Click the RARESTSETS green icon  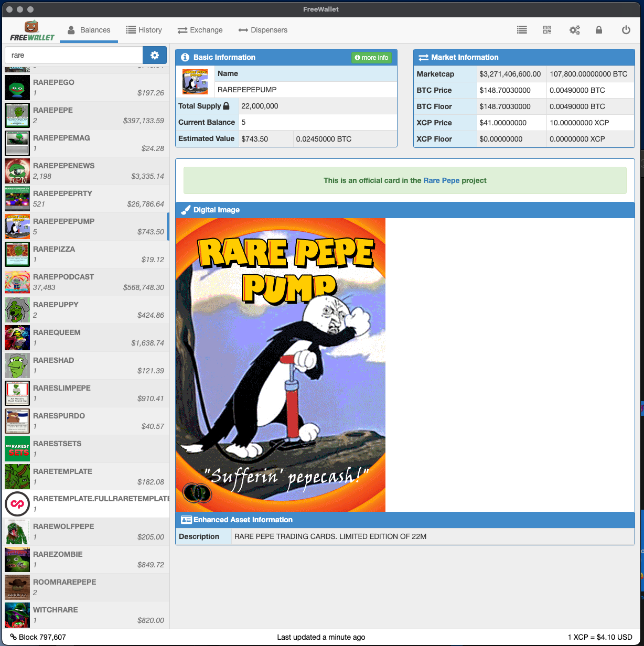tap(17, 449)
